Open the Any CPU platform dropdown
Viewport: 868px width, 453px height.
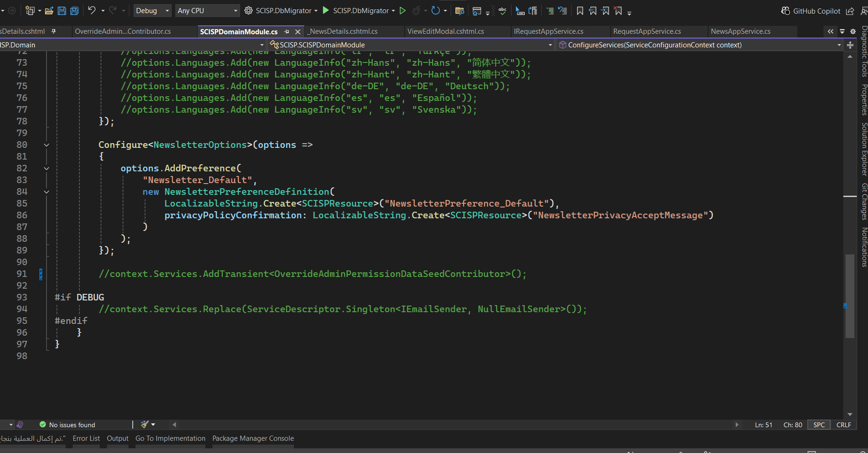[x=207, y=11]
